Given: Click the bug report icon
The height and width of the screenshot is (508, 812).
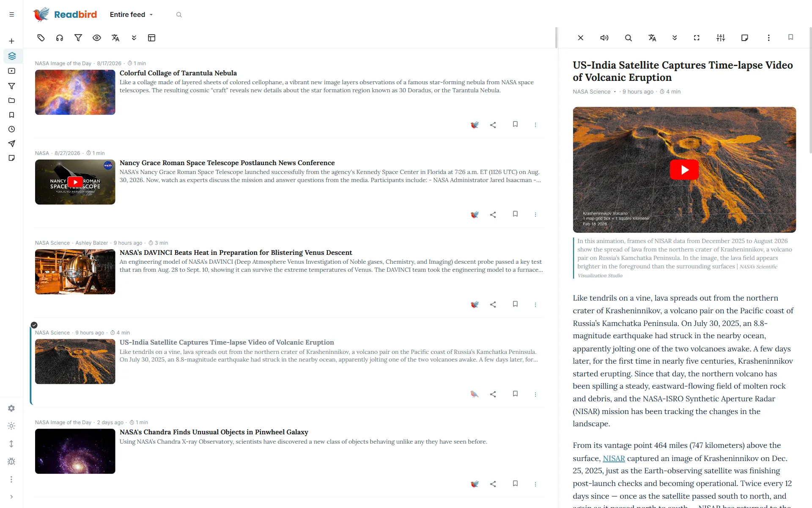Looking at the screenshot, I should (x=11, y=461).
